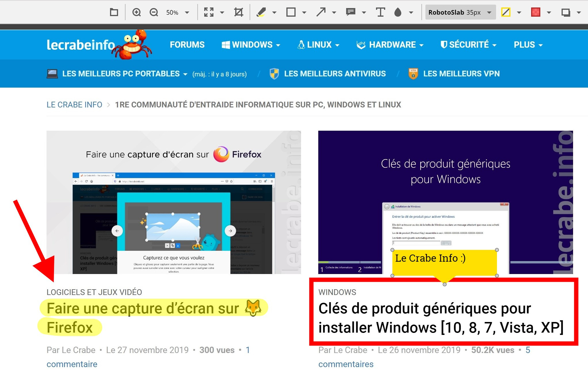Screen dimensions: 588x378
Task: Open the dropdown next to the shadow icon
Action: [x=579, y=12]
